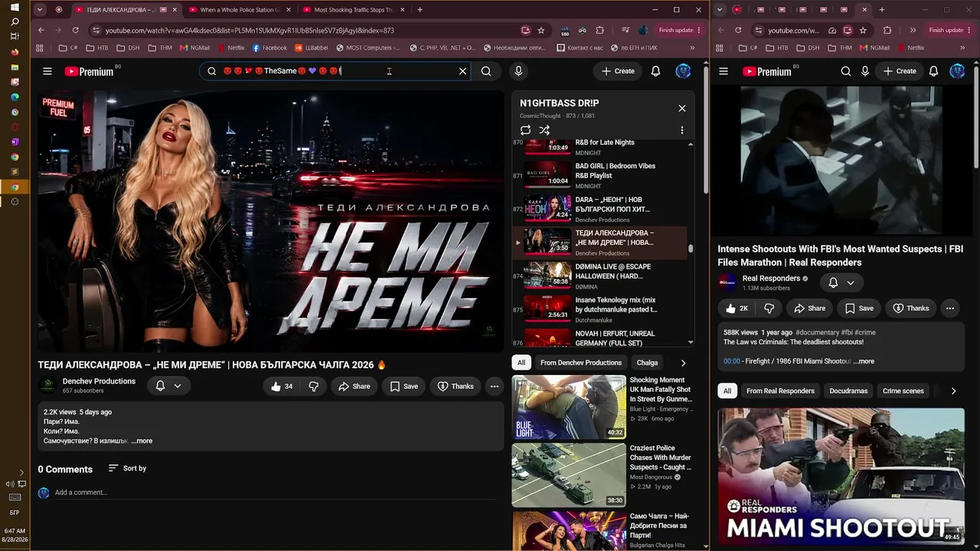This screenshot has height=551, width=980.
Task: Close the N1GHTBASS DR!P playlist panel
Action: coord(682,108)
